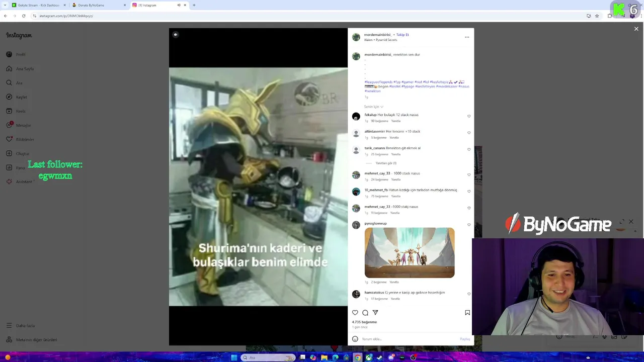Viewport: 644px width, 362px height.
Task: Open Mesajlar messages with notification badge
Action: (x=19, y=125)
